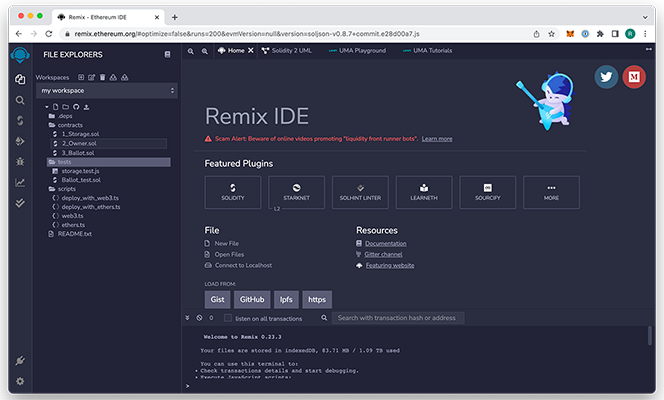Click the More plugins button
Image resolution: width=664 pixels, height=400 pixels.
pyautogui.click(x=551, y=193)
